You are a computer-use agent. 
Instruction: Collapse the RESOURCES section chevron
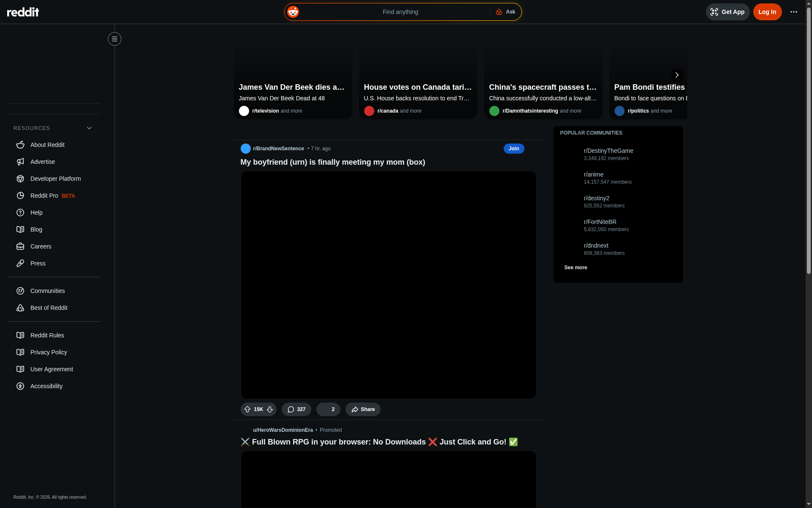(89, 128)
